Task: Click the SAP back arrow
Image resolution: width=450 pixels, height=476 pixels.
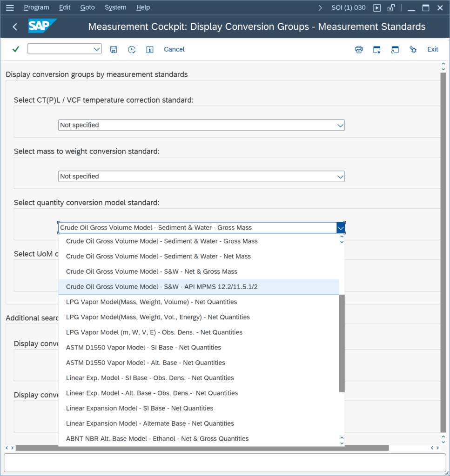Action: coord(15,26)
